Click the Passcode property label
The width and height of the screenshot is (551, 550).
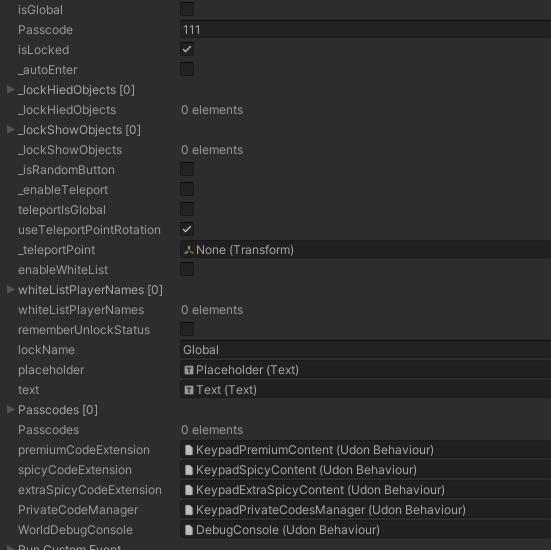click(x=45, y=30)
